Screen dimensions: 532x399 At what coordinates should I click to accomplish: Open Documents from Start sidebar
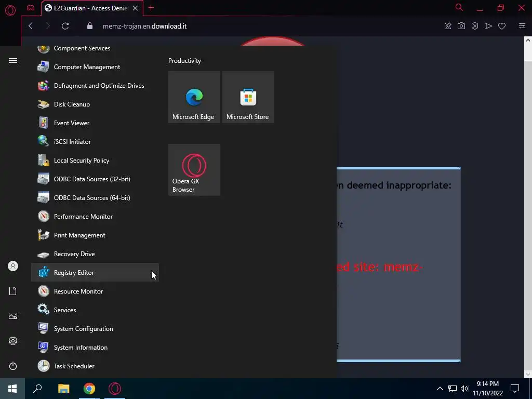(x=13, y=291)
